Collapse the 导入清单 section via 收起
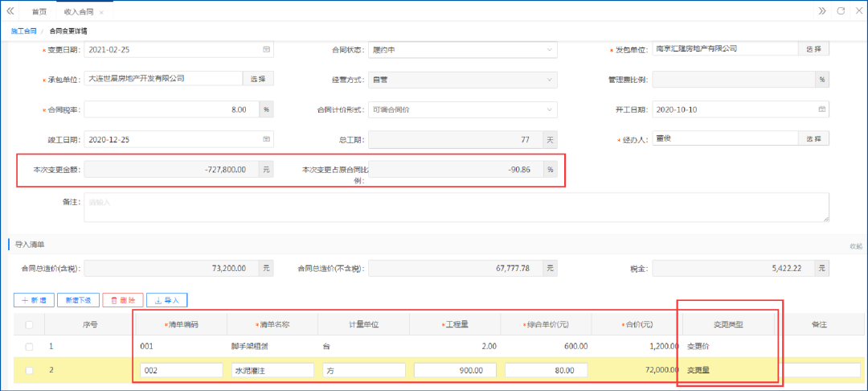 click(x=855, y=246)
